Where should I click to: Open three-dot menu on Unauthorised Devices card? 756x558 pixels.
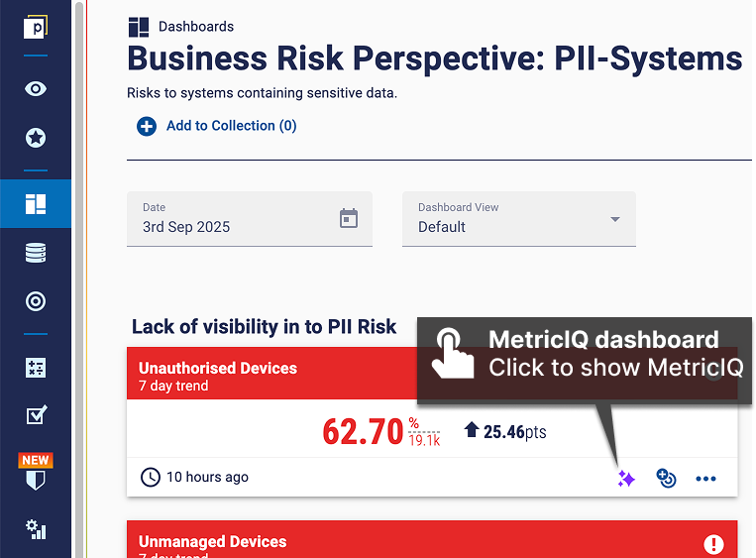point(705,479)
